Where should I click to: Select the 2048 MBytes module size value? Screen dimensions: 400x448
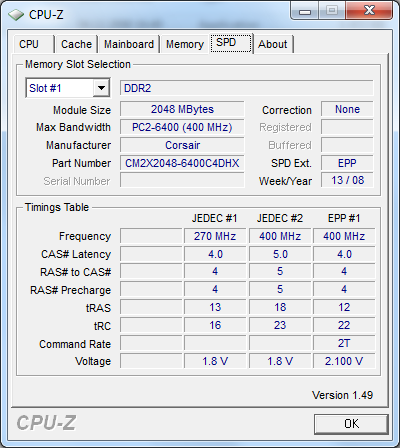(182, 109)
